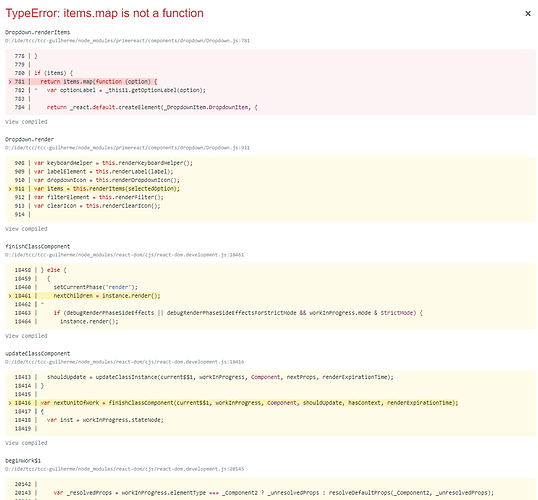Close the error overlay with X icon
The image size is (538, 500).
(528, 13)
